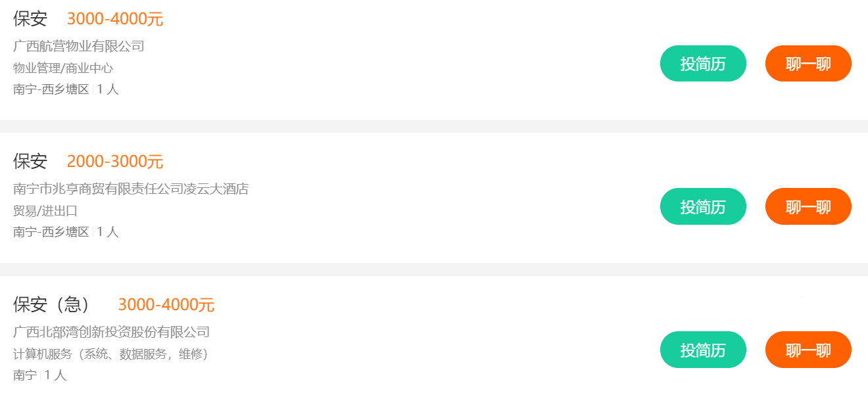Viewport: 868px width, 393px height.
Task: Click 计算机服务（系统、数据服务，维修） industry text
Action: pos(110,354)
